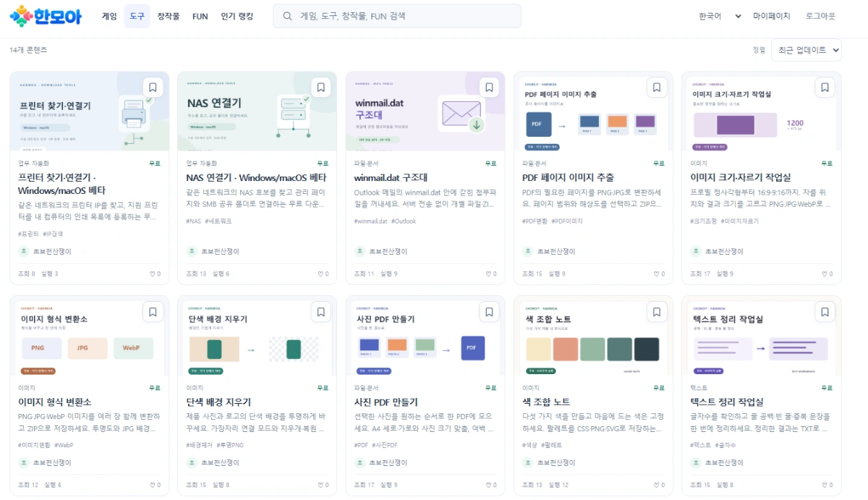Click the #PDF변환 tag
Screen dimensions: 868x500
click(x=535, y=221)
